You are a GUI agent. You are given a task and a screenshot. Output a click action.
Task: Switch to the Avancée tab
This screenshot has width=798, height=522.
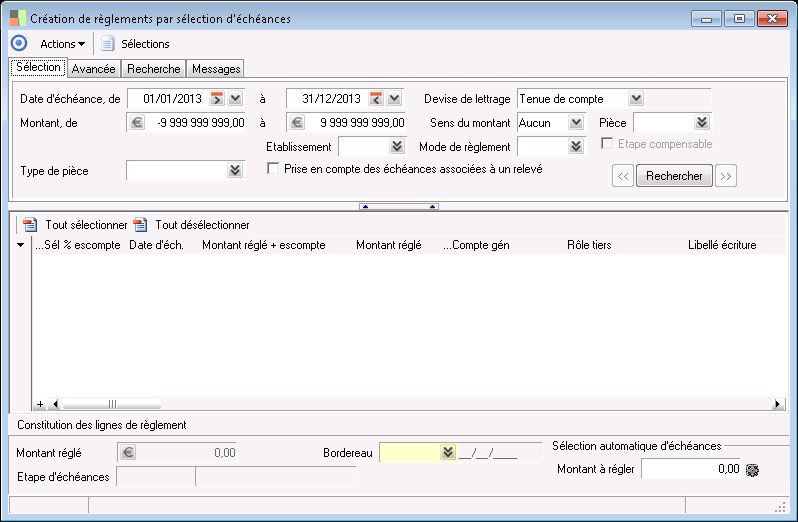[x=94, y=69]
